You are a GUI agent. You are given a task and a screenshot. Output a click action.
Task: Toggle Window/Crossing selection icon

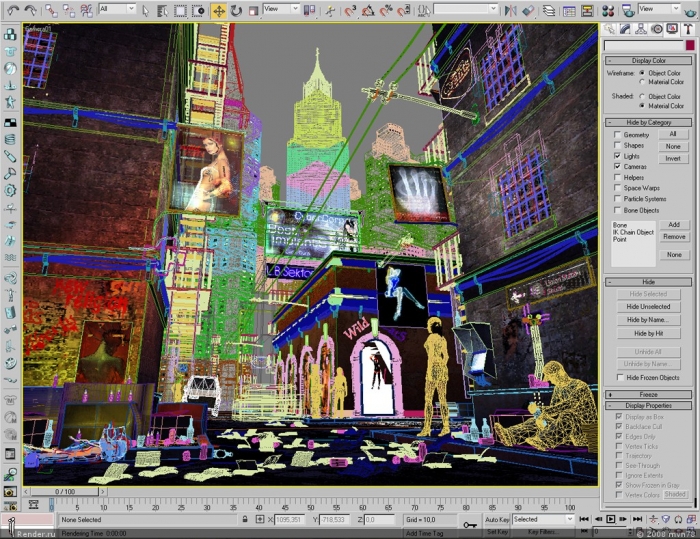point(197,11)
